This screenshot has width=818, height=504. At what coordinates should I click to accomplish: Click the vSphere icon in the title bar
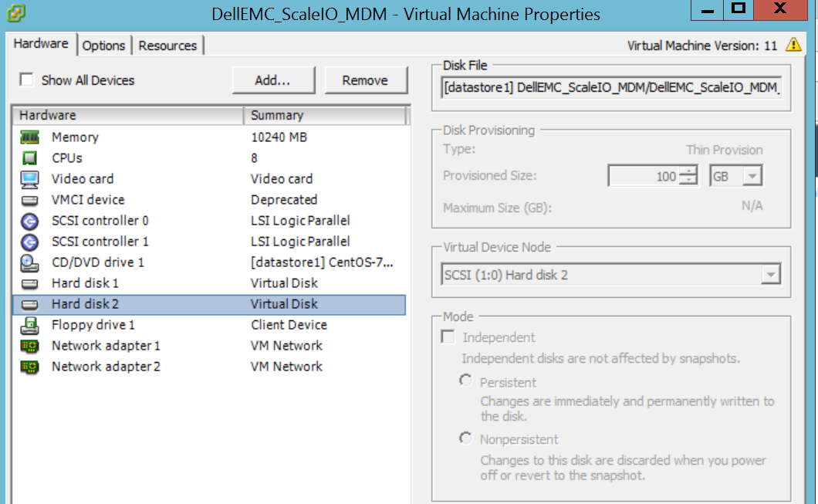point(16,13)
